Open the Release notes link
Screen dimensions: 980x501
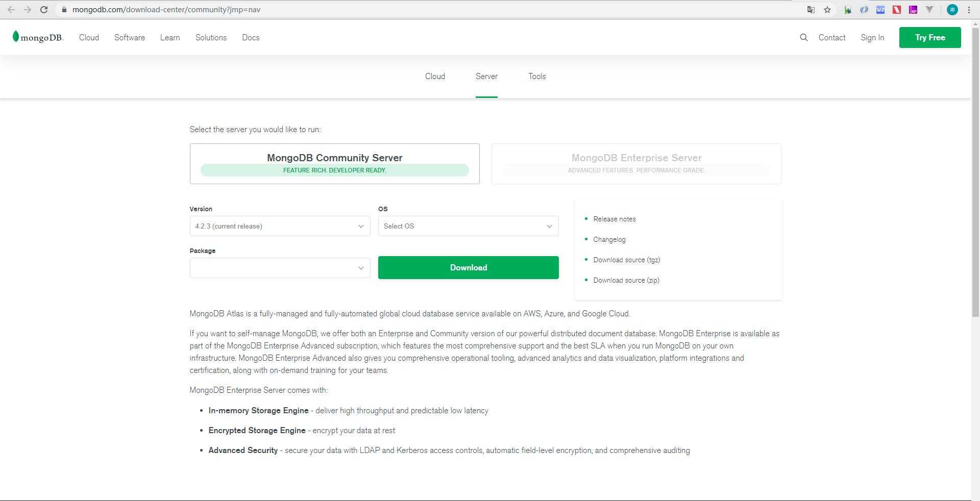pos(614,219)
